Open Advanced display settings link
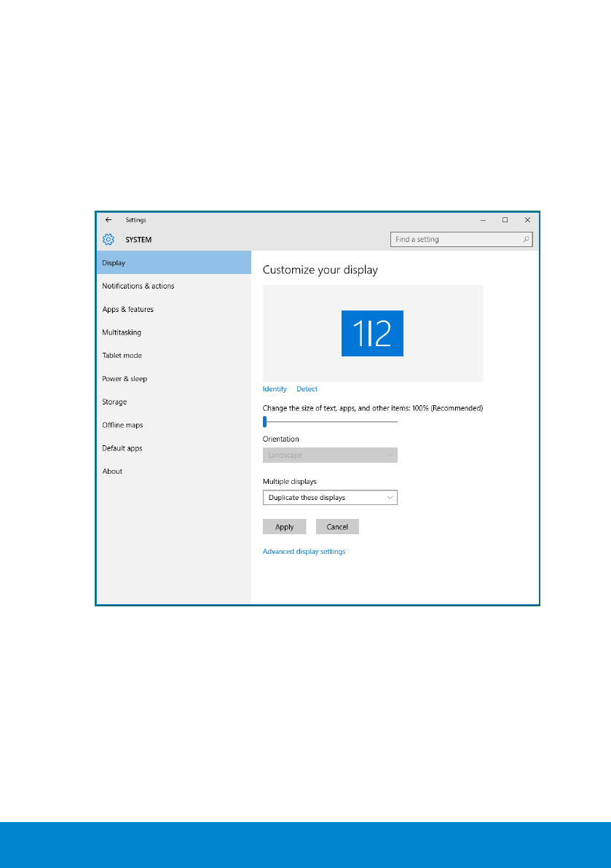Viewport: 611px width, 868px height. click(x=304, y=552)
